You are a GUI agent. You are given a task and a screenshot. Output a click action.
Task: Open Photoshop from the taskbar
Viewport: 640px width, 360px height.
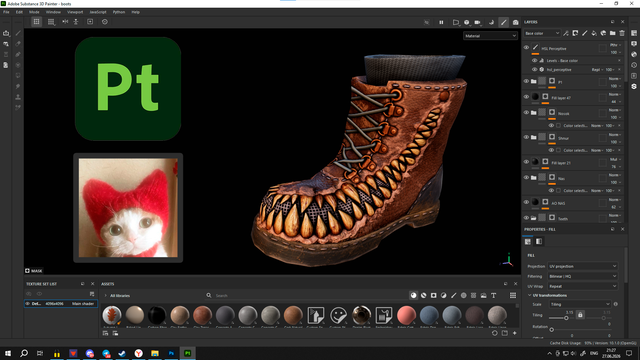tap(171, 353)
